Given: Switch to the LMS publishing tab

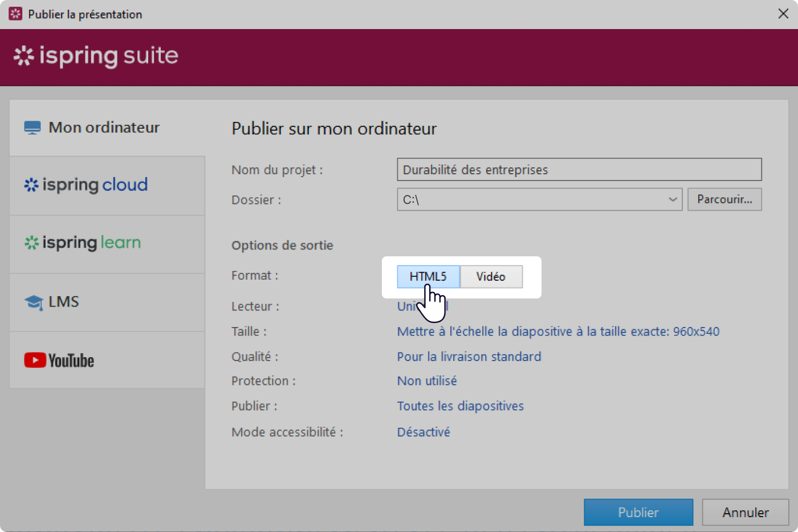Looking at the screenshot, I should (x=107, y=302).
